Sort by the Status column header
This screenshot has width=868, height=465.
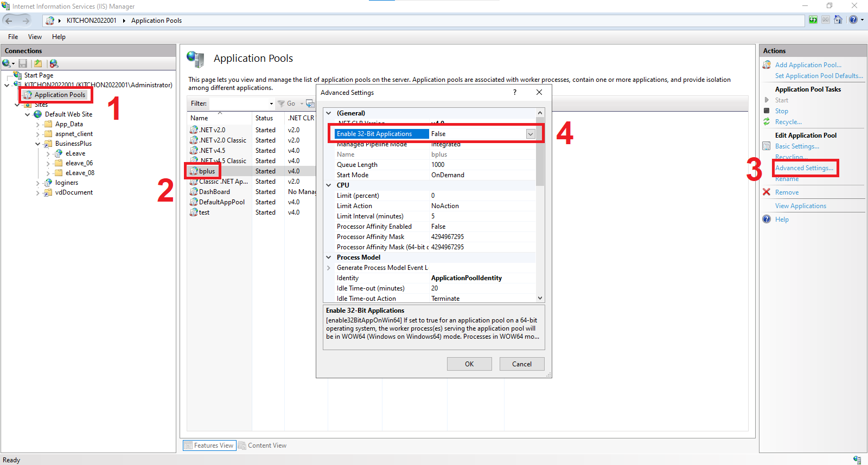[268, 118]
